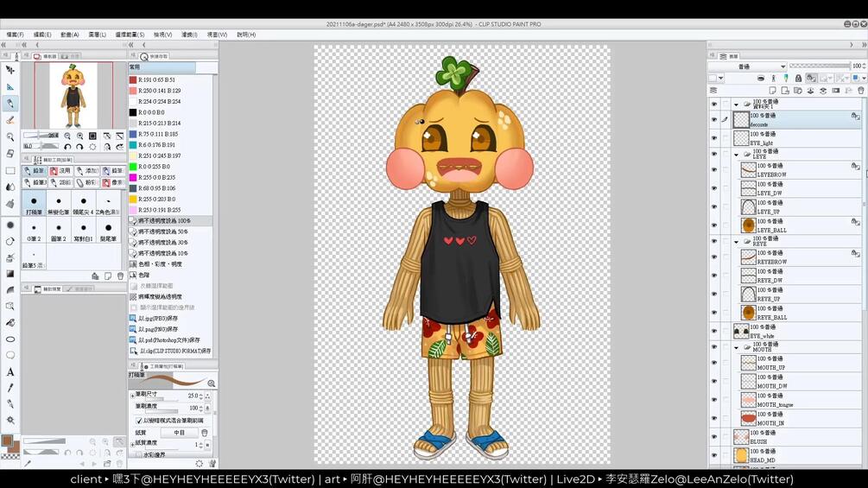Open the 檔案(F) menu
Image resolution: width=868 pixels, height=488 pixels.
[15, 35]
